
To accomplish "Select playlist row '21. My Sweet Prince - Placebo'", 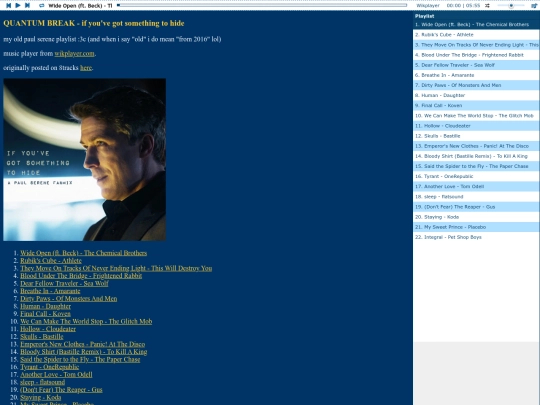I will pyautogui.click(x=476, y=227).
